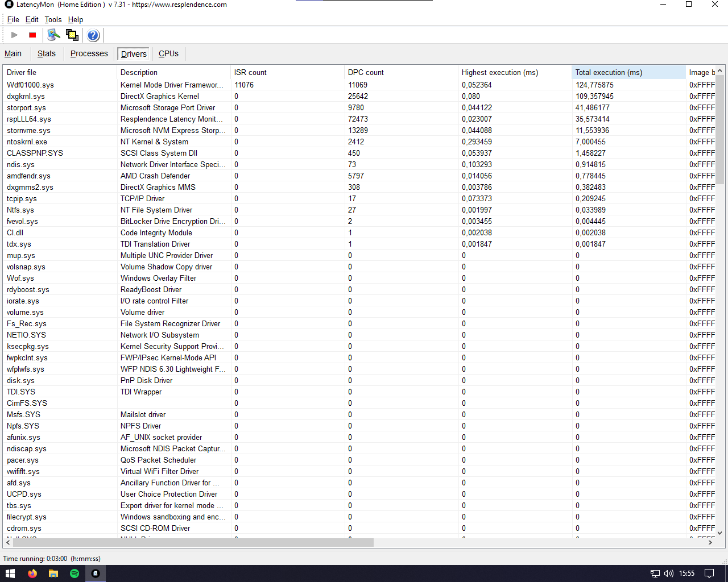The height and width of the screenshot is (582, 728).
Task: Click the grayed Start monitor play icon
Action: (15, 35)
